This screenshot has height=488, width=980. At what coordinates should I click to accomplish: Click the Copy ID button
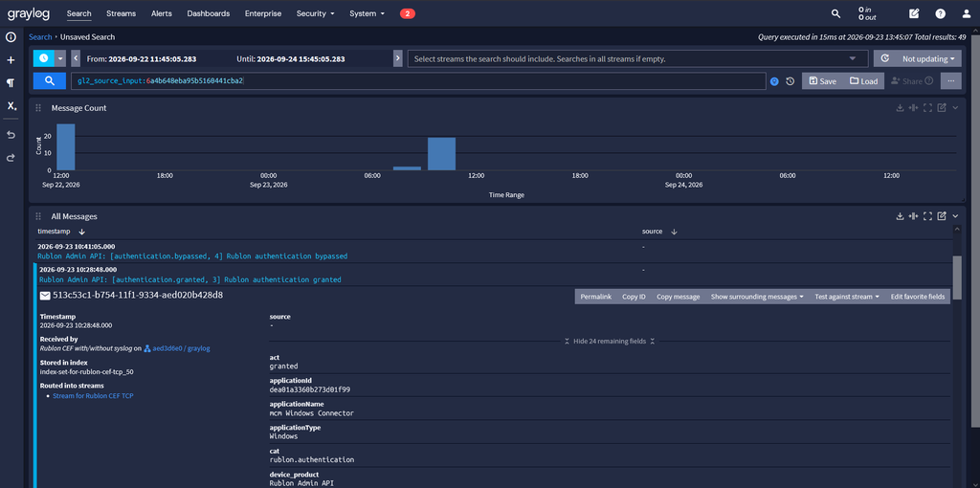pos(634,297)
